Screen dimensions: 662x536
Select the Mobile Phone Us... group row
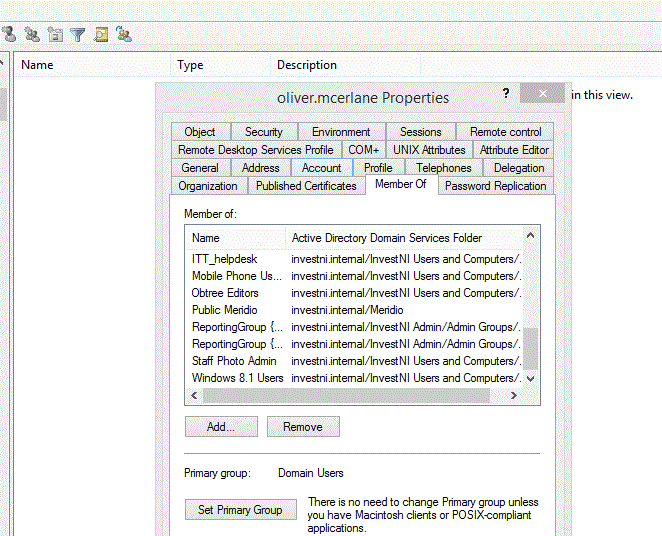[x=354, y=276]
